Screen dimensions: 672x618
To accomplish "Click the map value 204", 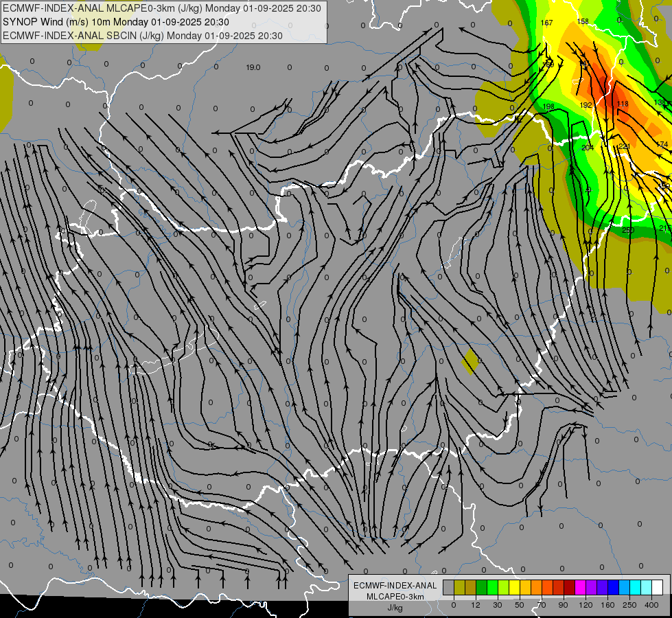I will 588,148.
